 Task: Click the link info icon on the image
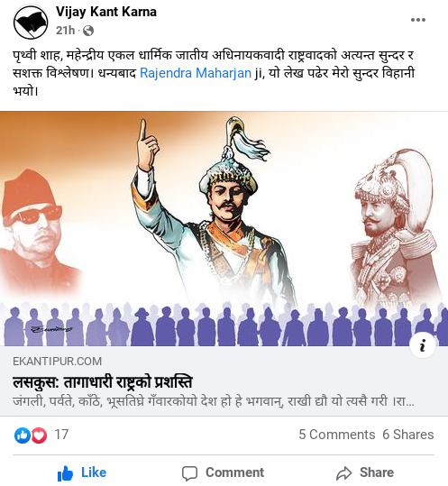coord(422,345)
